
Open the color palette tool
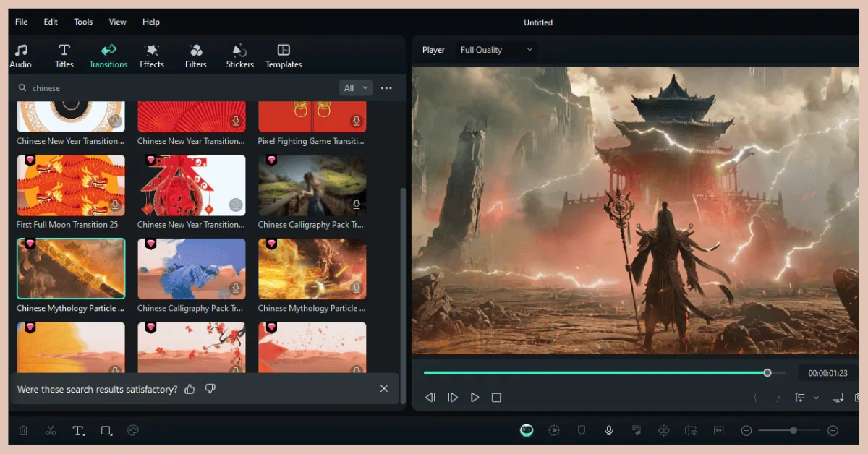pyautogui.click(x=133, y=430)
